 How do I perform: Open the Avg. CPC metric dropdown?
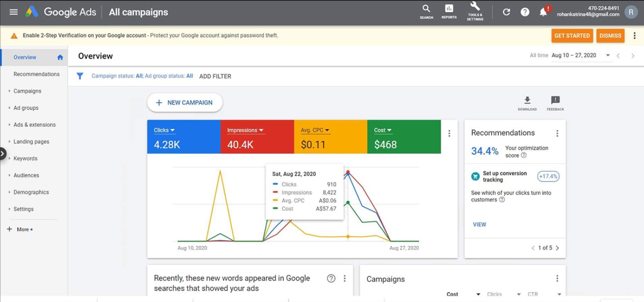(315, 131)
